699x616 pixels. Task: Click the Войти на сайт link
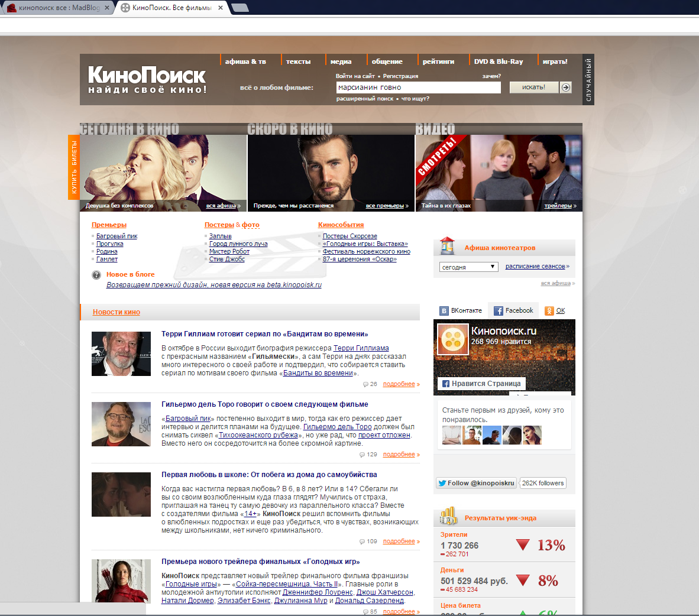[355, 76]
